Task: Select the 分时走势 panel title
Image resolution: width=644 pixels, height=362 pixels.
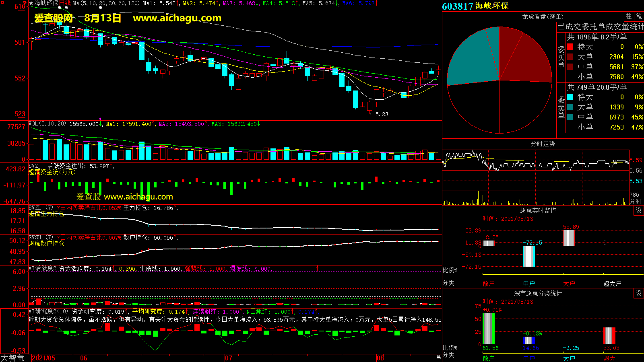Action: 543,144
